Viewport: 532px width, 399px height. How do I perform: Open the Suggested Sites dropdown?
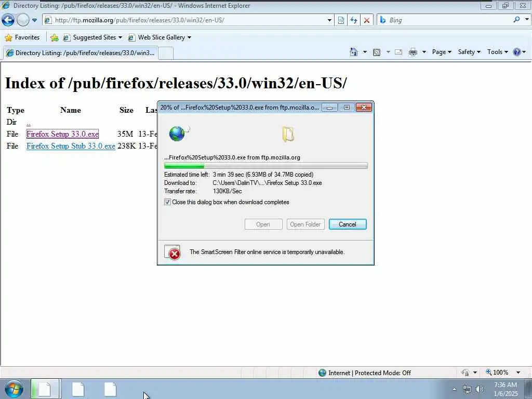(92, 37)
